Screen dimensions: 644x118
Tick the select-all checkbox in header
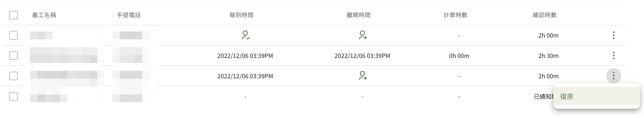coord(13,15)
